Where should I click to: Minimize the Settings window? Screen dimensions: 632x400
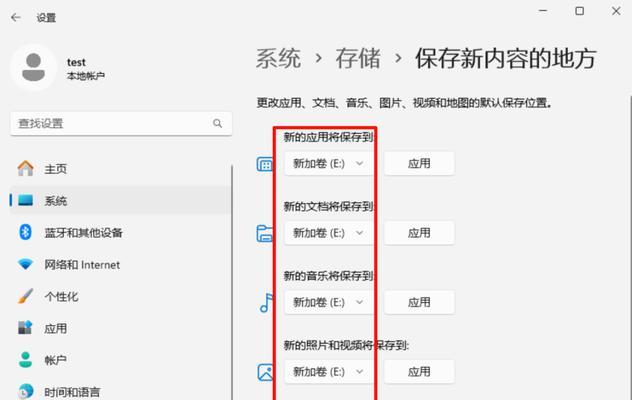click(x=543, y=11)
